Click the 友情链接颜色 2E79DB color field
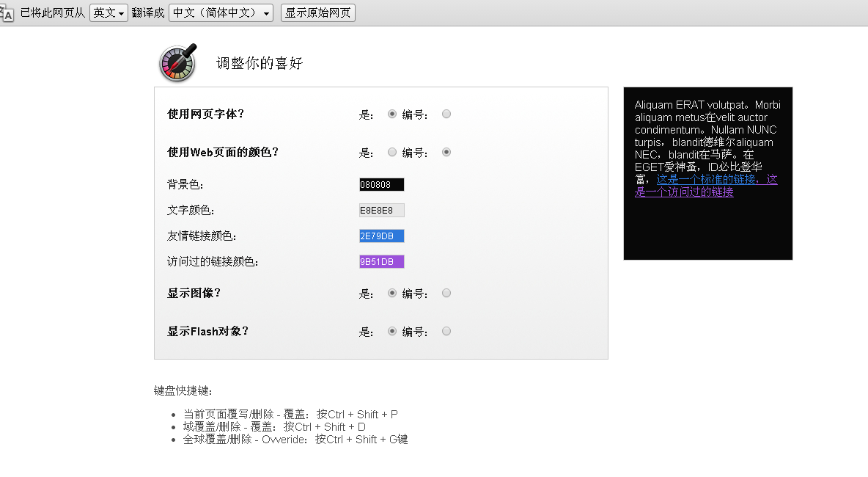The height and width of the screenshot is (477, 868). point(381,236)
